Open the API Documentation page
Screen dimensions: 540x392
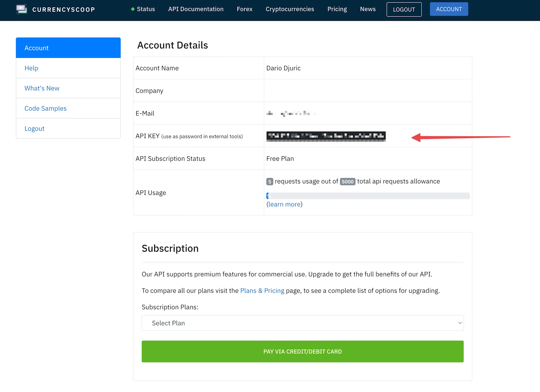pos(196,9)
